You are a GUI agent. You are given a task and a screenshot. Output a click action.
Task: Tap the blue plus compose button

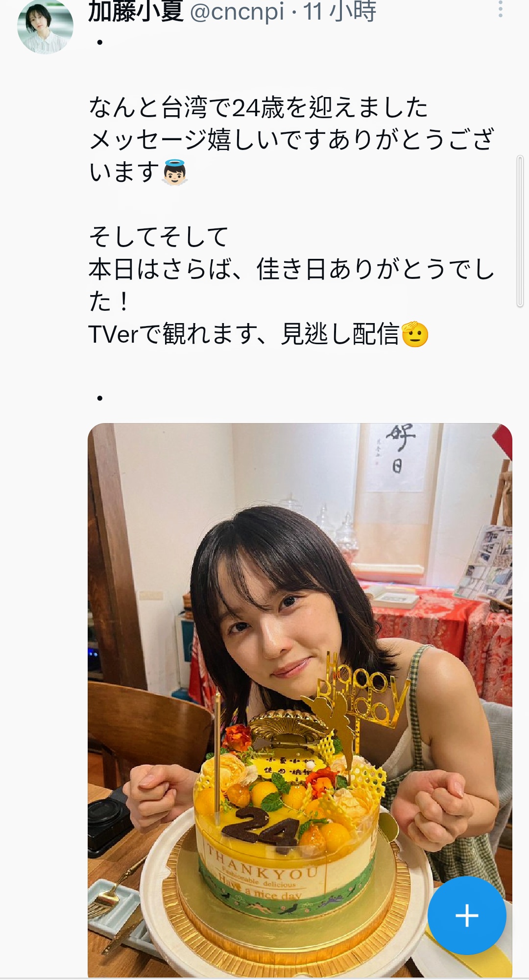[x=467, y=915]
